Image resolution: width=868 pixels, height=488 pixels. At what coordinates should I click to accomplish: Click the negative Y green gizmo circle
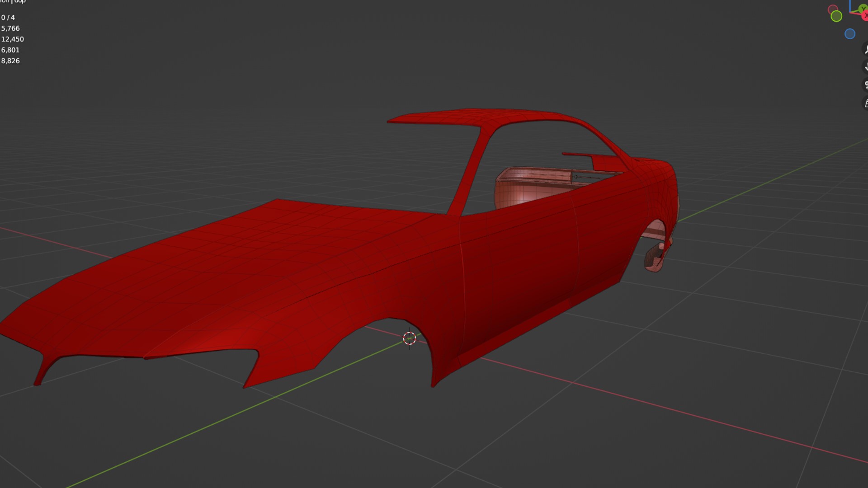tap(836, 16)
